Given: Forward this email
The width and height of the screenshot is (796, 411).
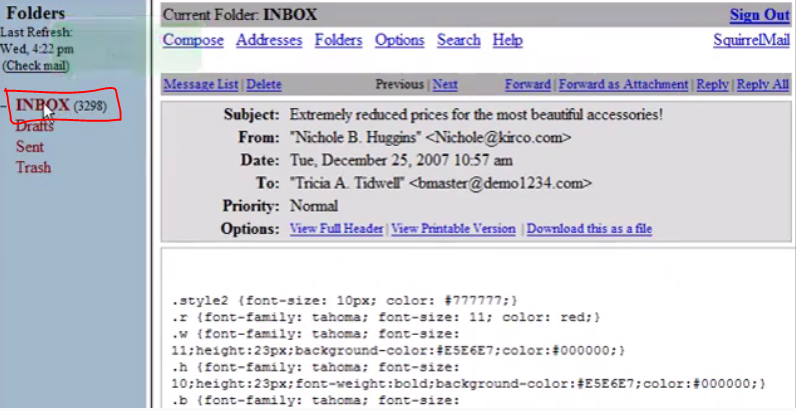Looking at the screenshot, I should pos(528,84).
